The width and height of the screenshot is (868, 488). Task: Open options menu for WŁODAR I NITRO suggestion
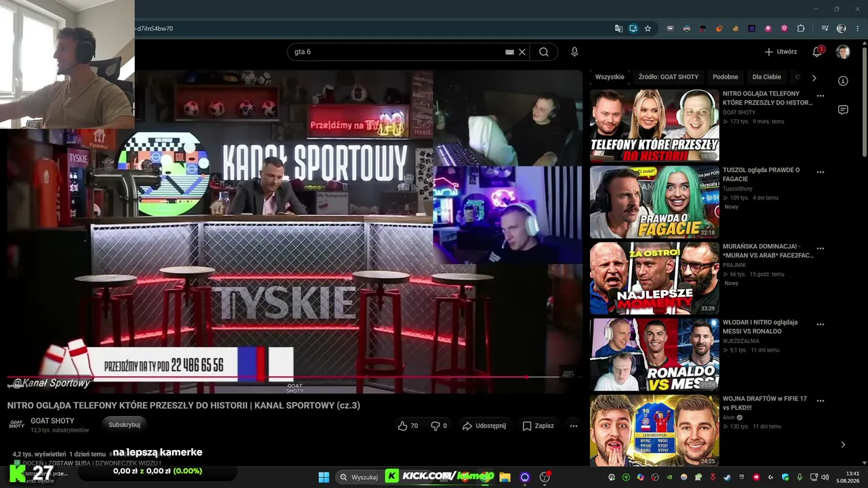pos(821,325)
